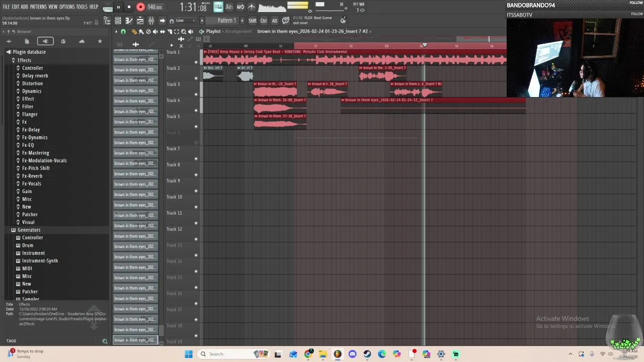Viewport: 644px width, 362px height.
Task: Open the FILE menu
Action: coord(6,7)
